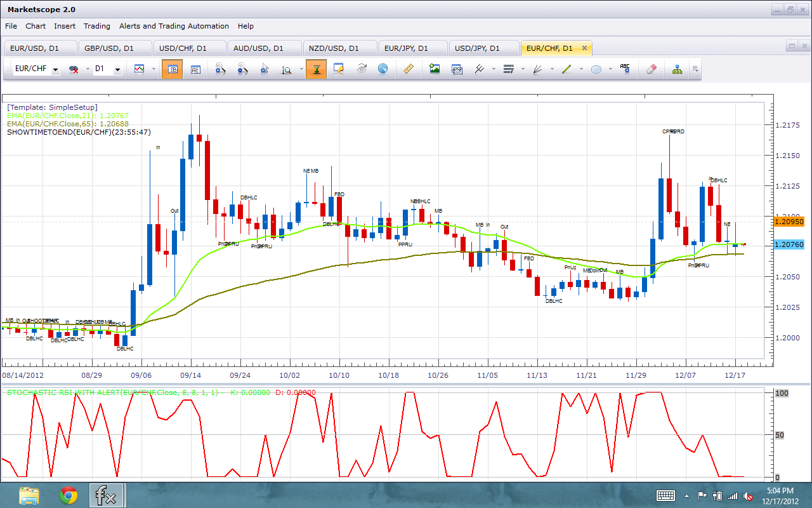Image resolution: width=812 pixels, height=508 pixels.
Task: Open the EUR/CHF instrument dropdown
Action: click(x=55, y=70)
